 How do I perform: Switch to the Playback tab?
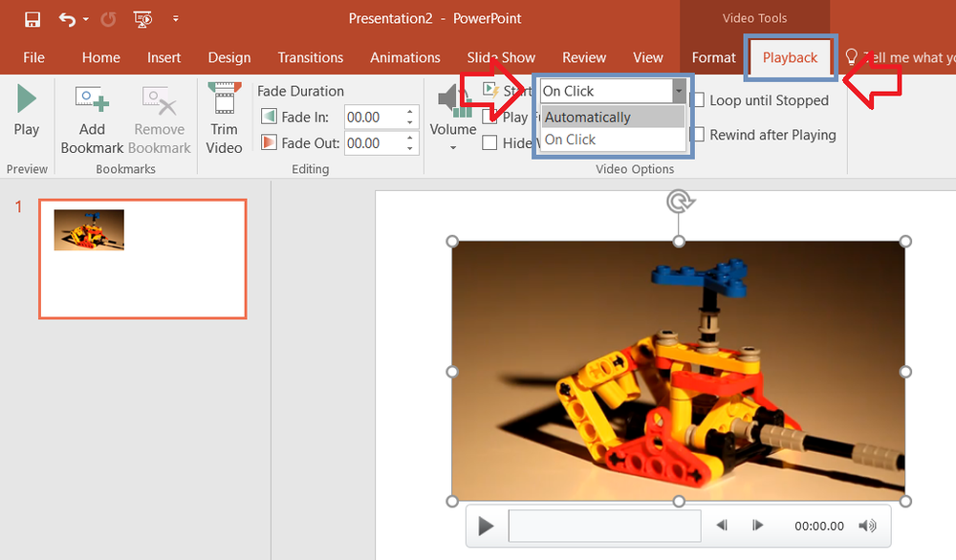[x=790, y=57]
